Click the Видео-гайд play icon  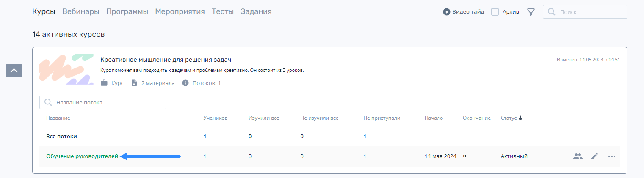(446, 12)
